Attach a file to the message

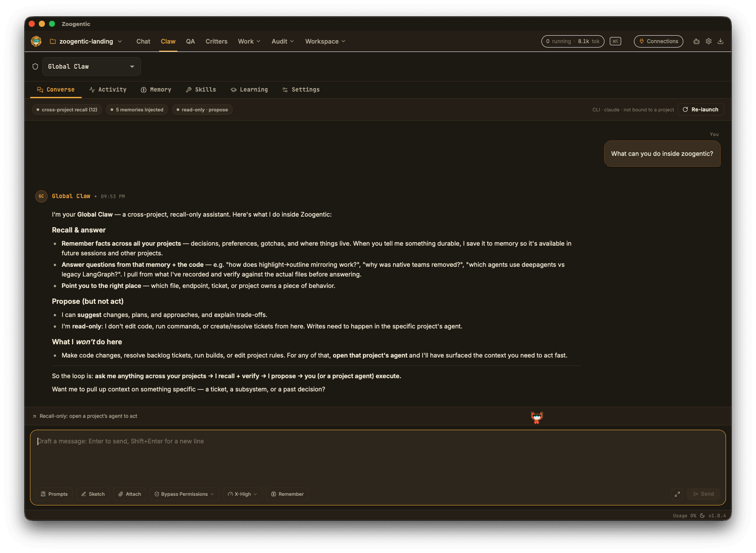pyautogui.click(x=130, y=494)
